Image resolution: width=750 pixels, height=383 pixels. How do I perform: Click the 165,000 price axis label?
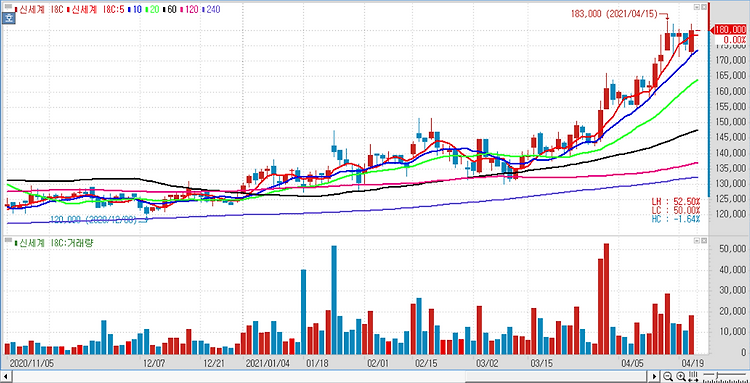[x=732, y=76]
